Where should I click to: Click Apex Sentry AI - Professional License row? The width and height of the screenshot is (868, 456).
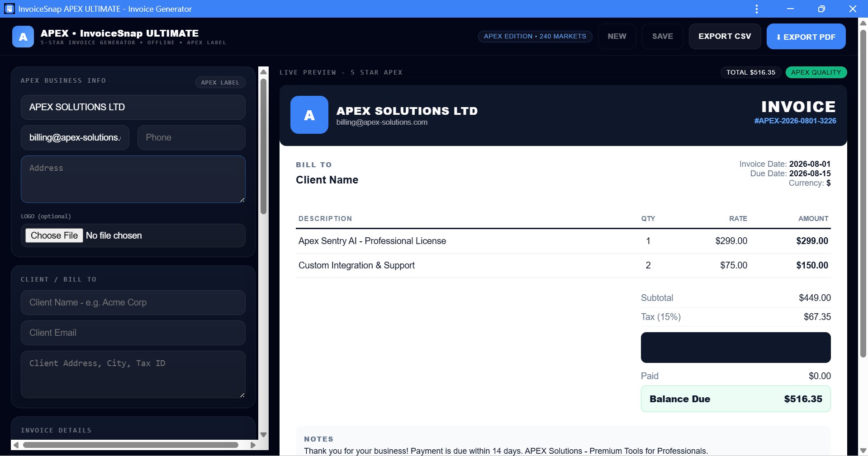tap(563, 241)
